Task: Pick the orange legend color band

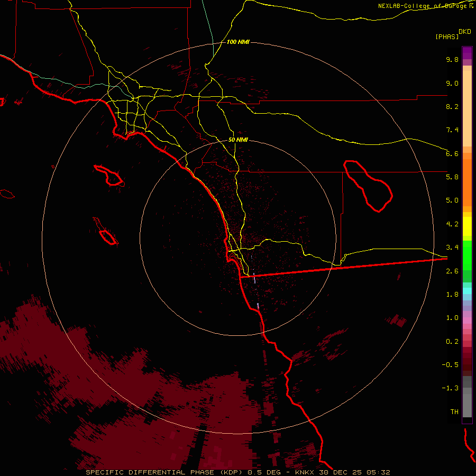Action: coord(467,182)
